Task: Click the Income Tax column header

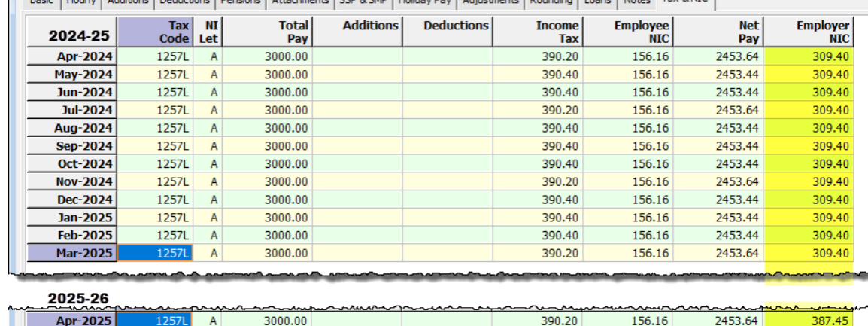Action: point(538,32)
